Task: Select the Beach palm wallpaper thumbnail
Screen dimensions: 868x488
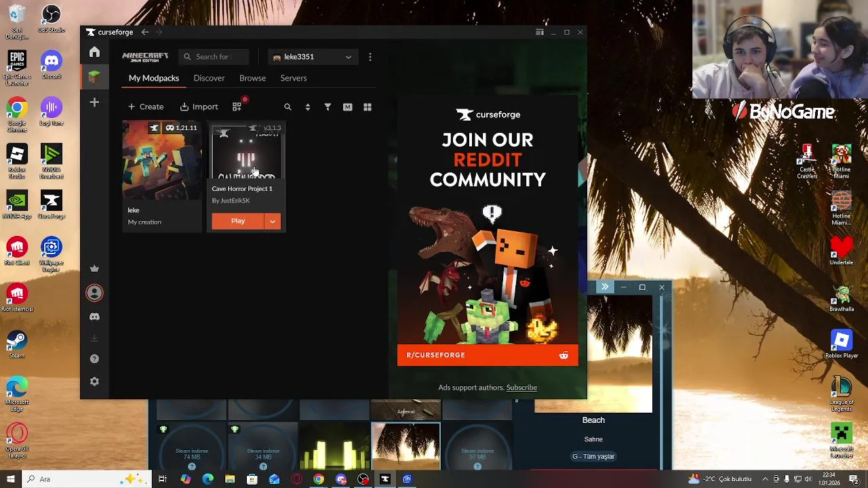Action: [x=406, y=447]
